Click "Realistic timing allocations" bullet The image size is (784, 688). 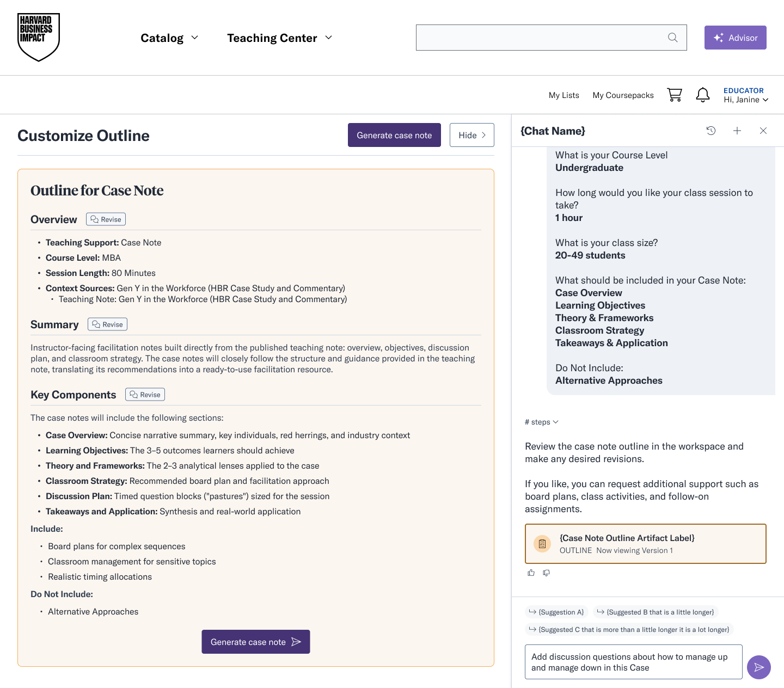point(100,577)
